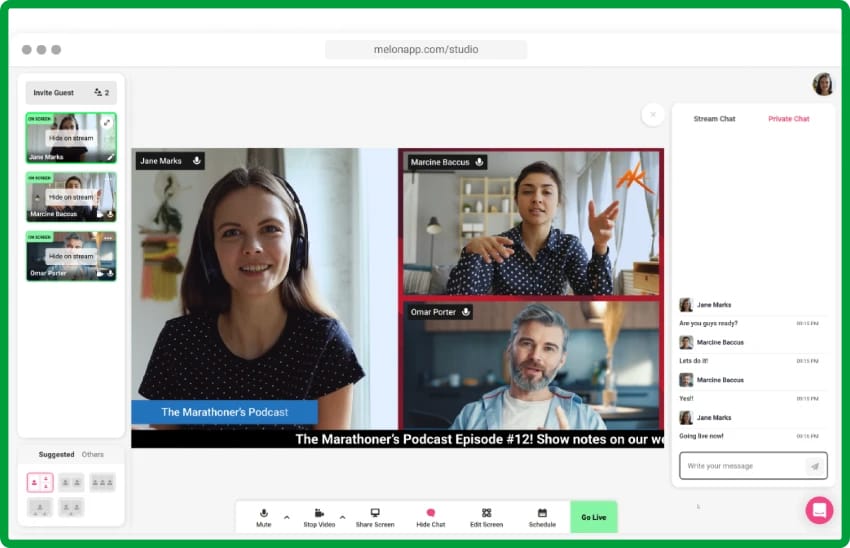Click the Share Screen icon
850x548 pixels.
(x=375, y=513)
